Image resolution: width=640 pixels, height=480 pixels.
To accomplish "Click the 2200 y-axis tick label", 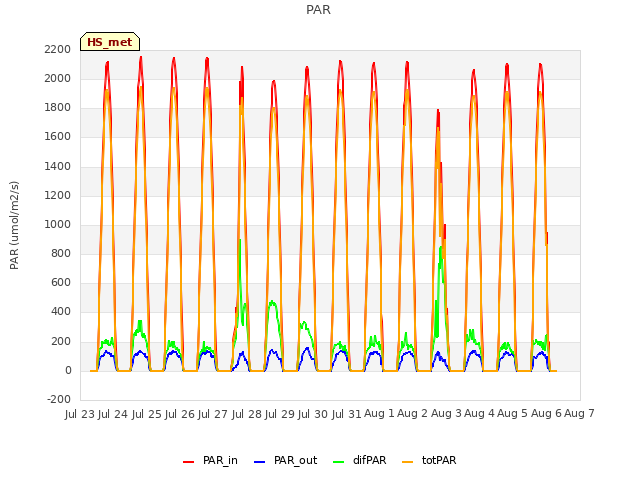I will coord(58,49).
